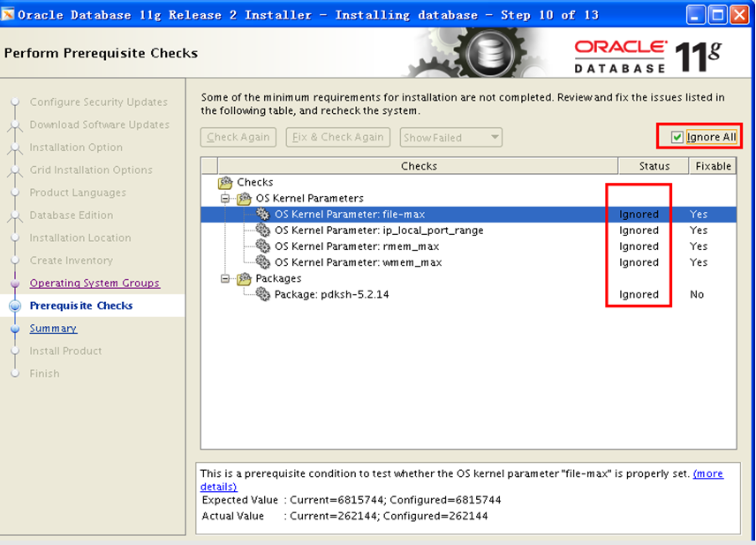The width and height of the screenshot is (756, 545).
Task: Go to the Summary step
Action: point(53,329)
